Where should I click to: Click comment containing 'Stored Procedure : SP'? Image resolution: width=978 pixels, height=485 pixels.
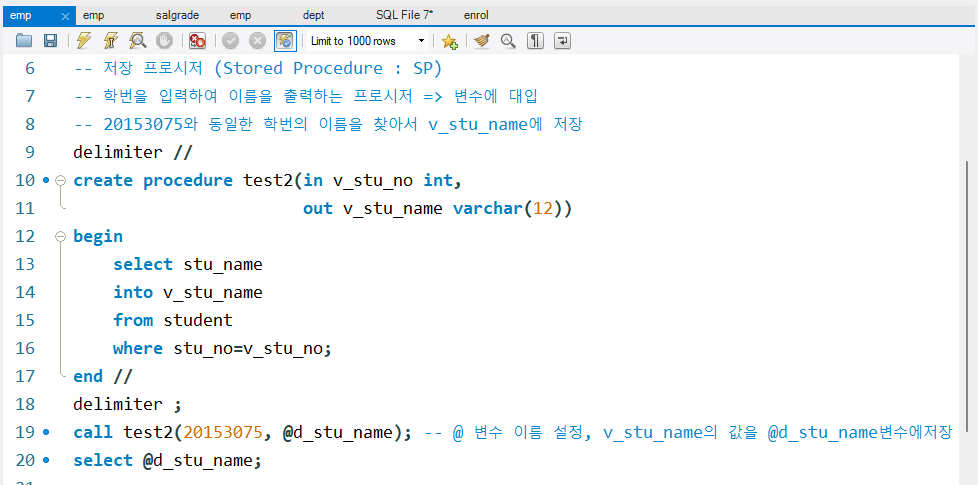(258, 69)
